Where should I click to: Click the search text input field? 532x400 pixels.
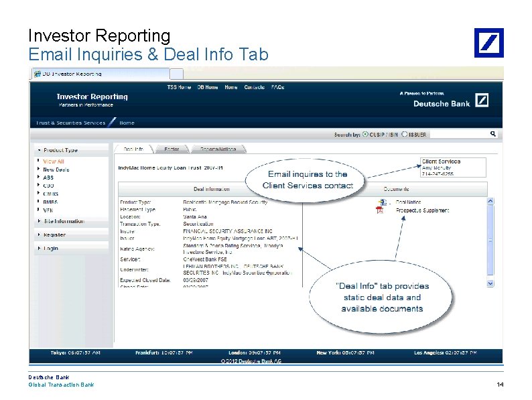(460, 135)
